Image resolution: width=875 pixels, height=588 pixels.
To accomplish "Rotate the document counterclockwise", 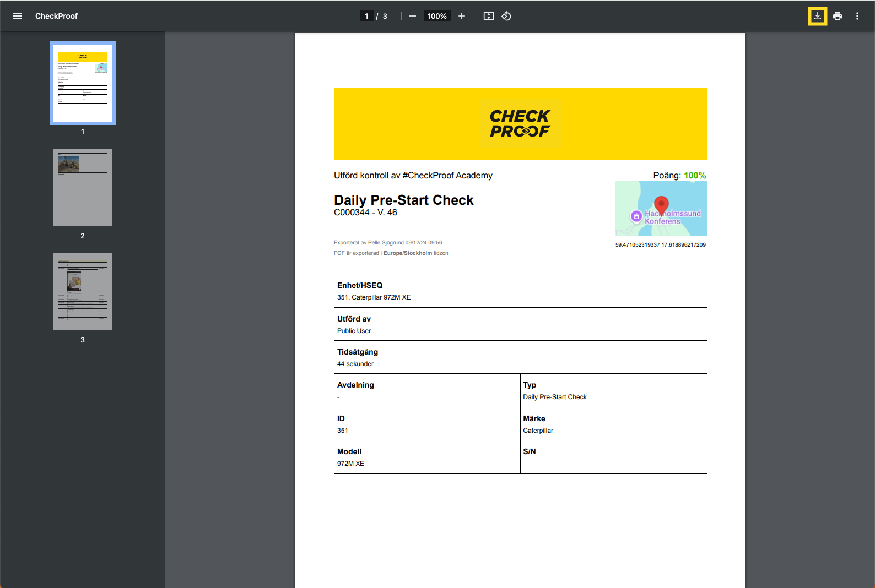I will (506, 16).
